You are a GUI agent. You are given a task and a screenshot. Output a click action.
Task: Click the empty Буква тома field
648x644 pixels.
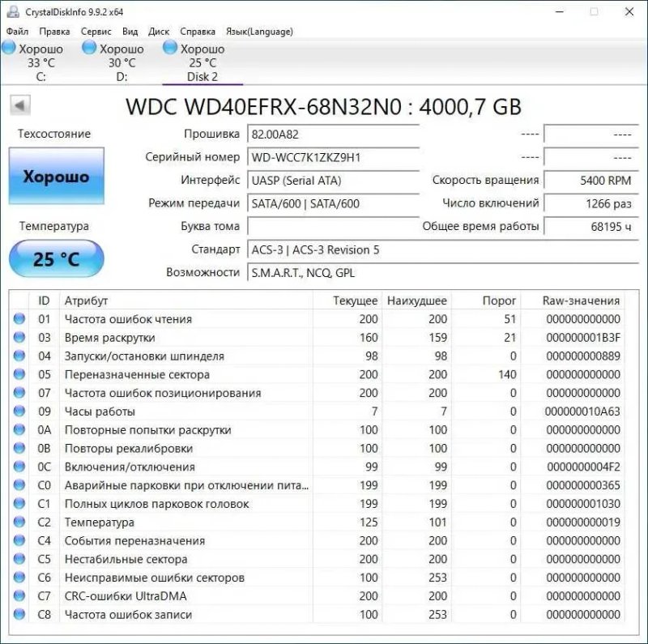click(333, 227)
